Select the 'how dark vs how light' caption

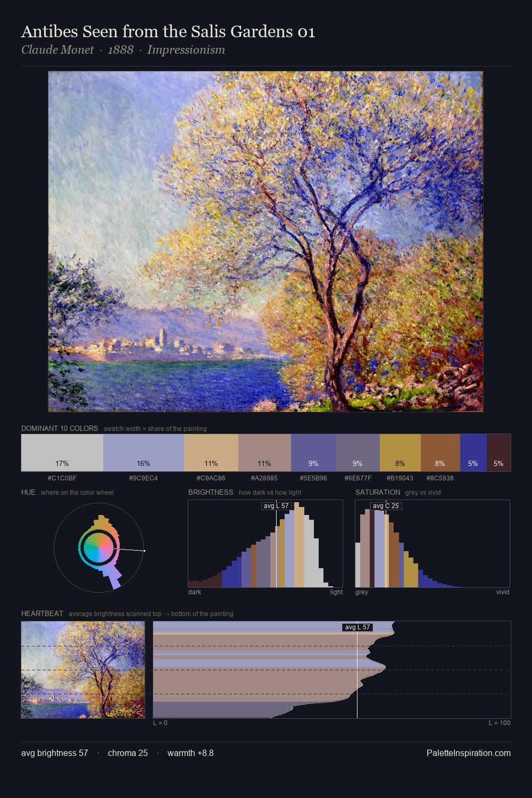pos(270,493)
